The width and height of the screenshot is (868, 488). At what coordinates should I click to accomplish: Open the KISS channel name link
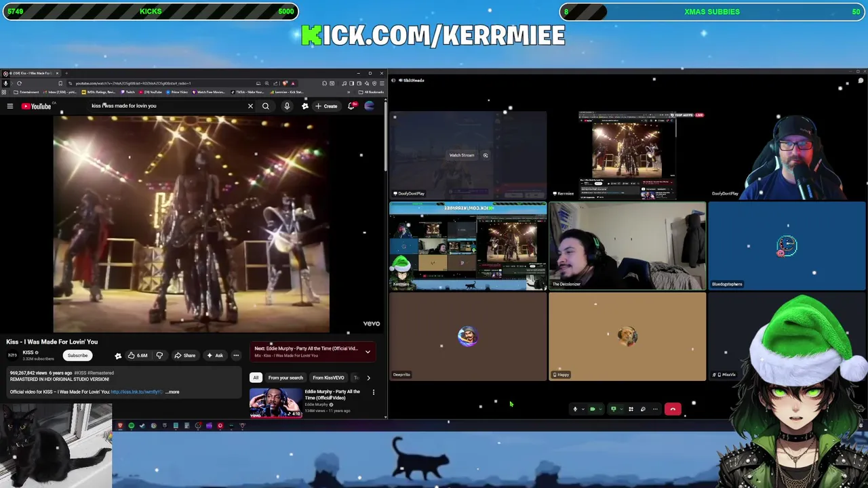click(x=28, y=352)
